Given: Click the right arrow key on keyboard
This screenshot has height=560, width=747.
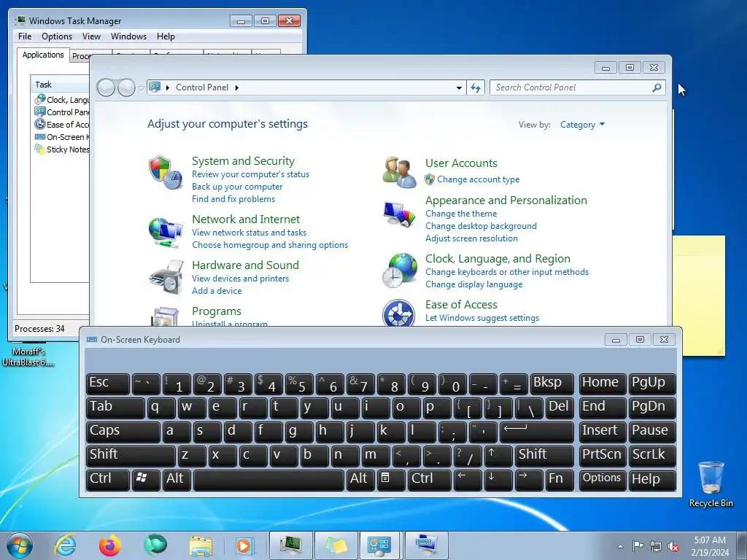Looking at the screenshot, I should coord(529,479).
